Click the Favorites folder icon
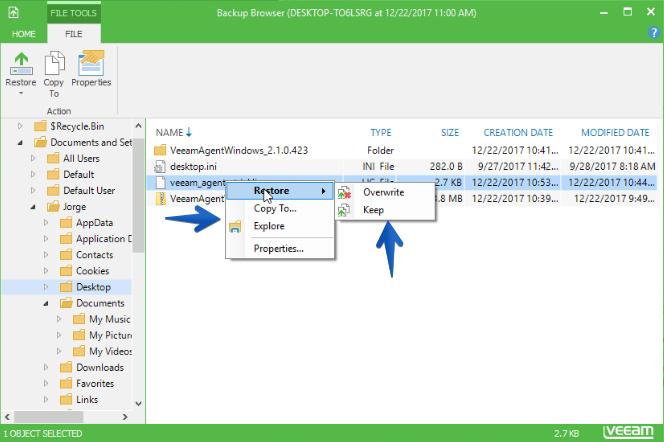The height and width of the screenshot is (442, 664). click(x=66, y=384)
